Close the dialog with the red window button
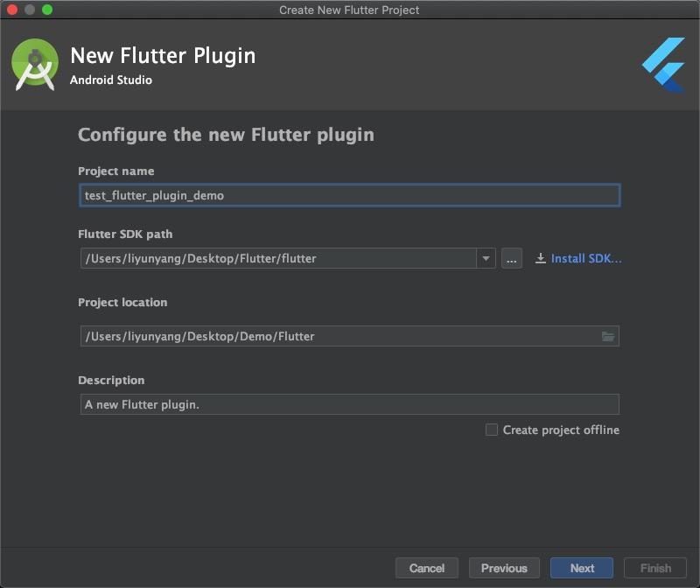 pyautogui.click(x=12, y=10)
